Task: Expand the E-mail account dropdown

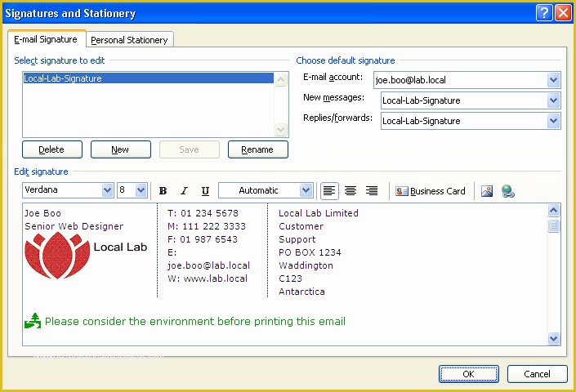Action: [553, 80]
